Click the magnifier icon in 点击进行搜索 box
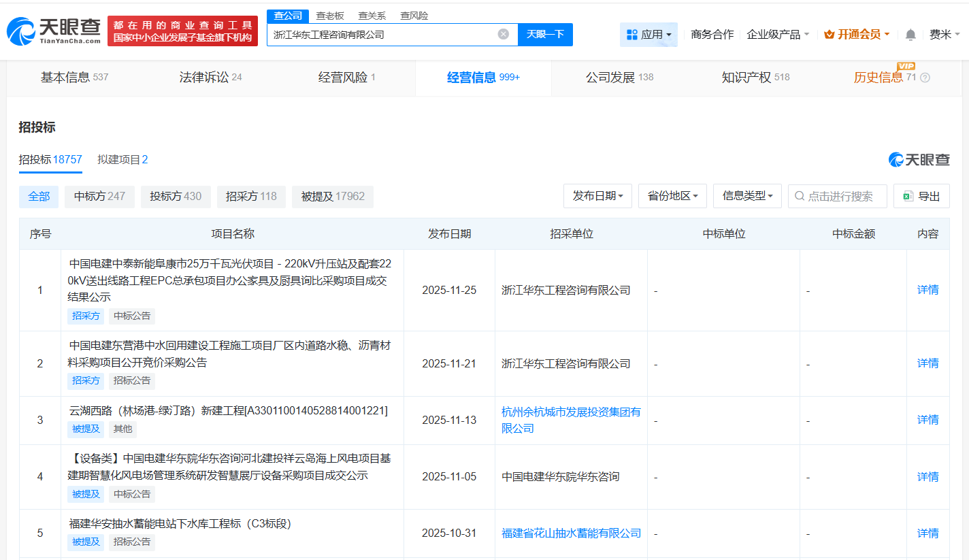The image size is (969, 560). point(798,196)
